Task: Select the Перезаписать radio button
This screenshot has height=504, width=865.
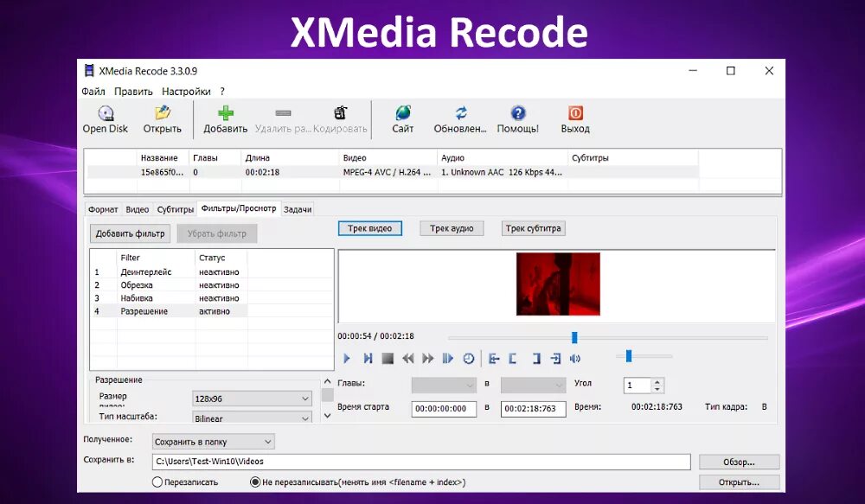Action: pos(157,482)
